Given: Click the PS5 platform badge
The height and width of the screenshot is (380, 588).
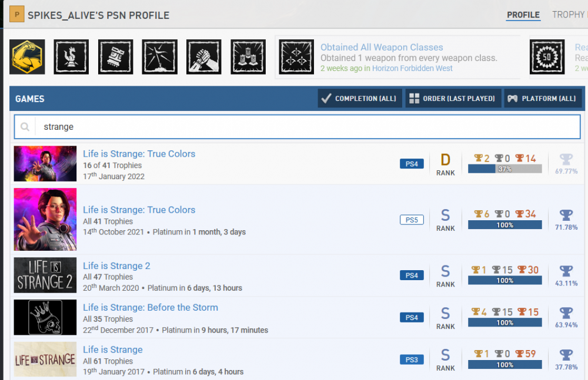Looking at the screenshot, I should coord(412,220).
